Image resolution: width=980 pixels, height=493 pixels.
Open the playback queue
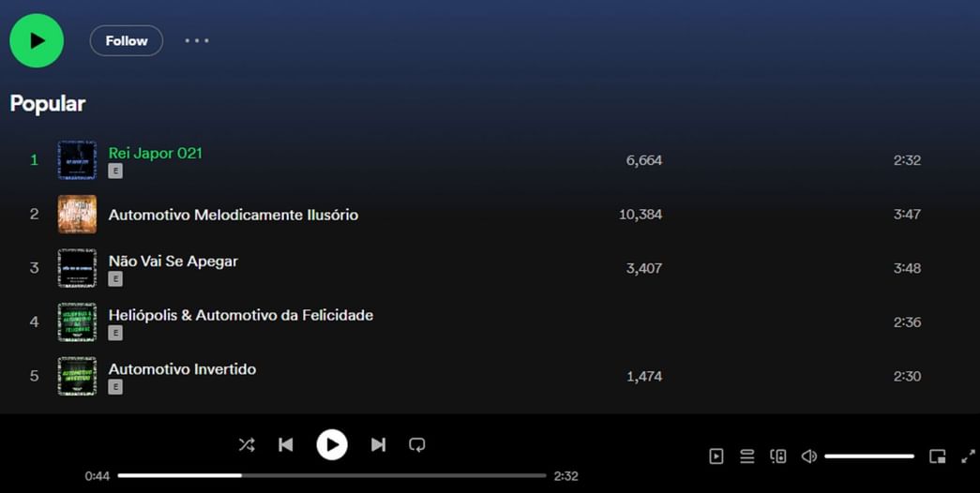point(746,456)
